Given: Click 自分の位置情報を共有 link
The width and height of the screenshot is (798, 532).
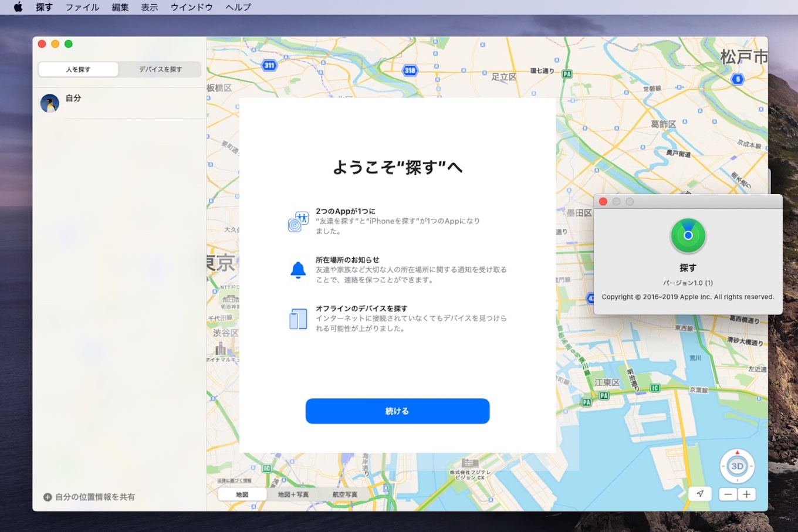Looking at the screenshot, I should pos(95,497).
